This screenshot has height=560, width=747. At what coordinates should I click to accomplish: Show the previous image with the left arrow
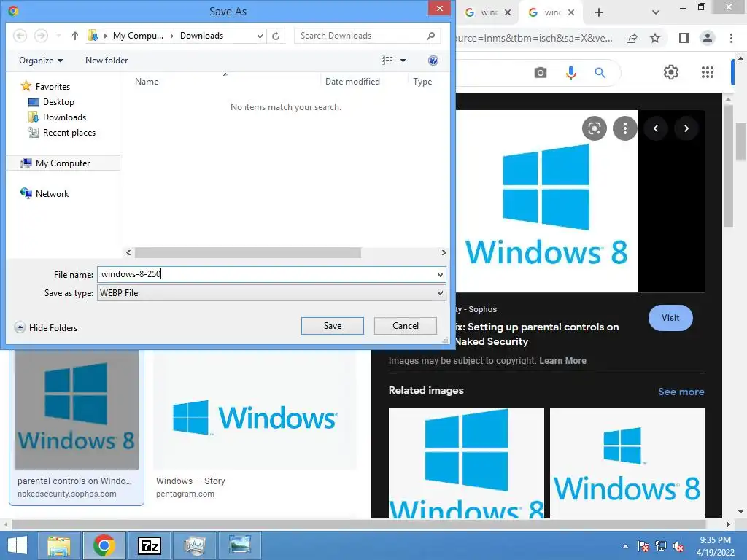656,128
